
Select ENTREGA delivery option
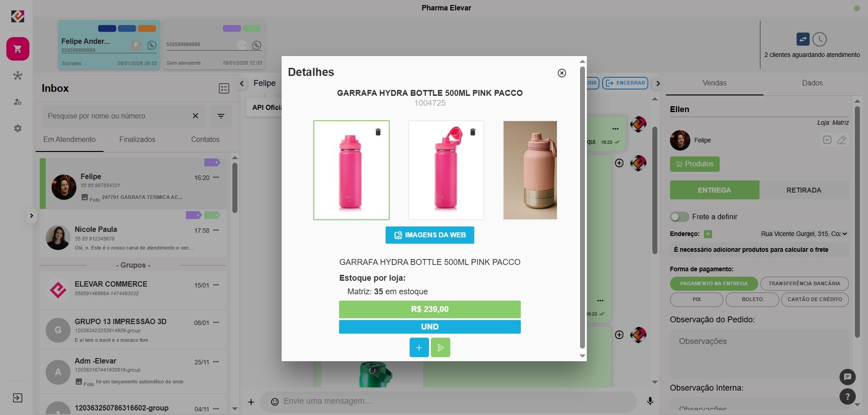click(714, 190)
